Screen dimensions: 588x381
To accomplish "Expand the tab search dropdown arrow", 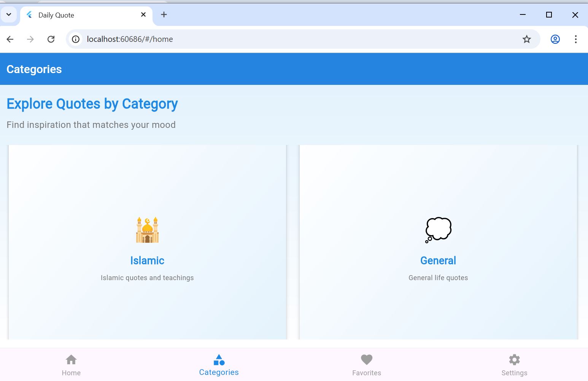I will click(x=9, y=15).
